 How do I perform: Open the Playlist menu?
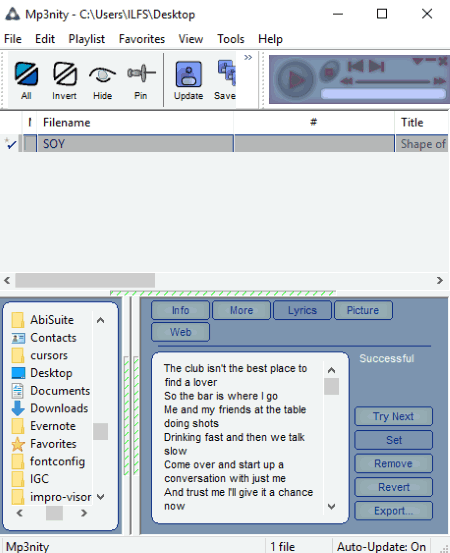pyautogui.click(x=86, y=39)
